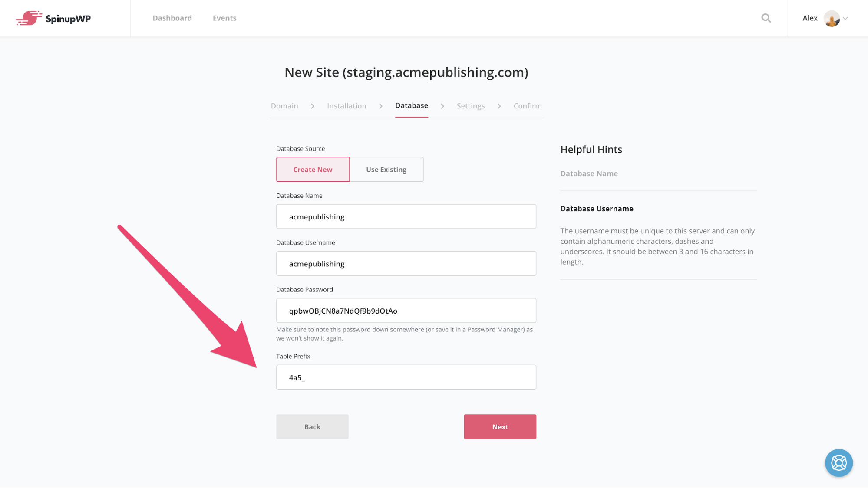Click the Dashboard menu item
868x488 pixels.
point(172,18)
